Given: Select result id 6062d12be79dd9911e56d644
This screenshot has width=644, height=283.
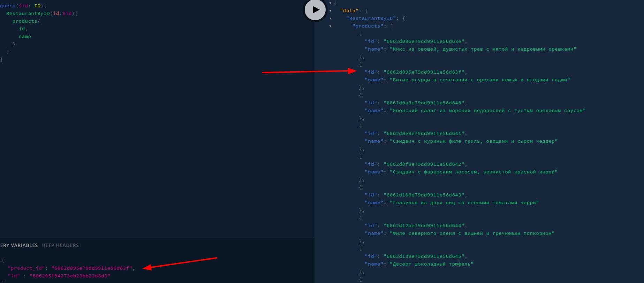Looking at the screenshot, I should click(424, 226).
